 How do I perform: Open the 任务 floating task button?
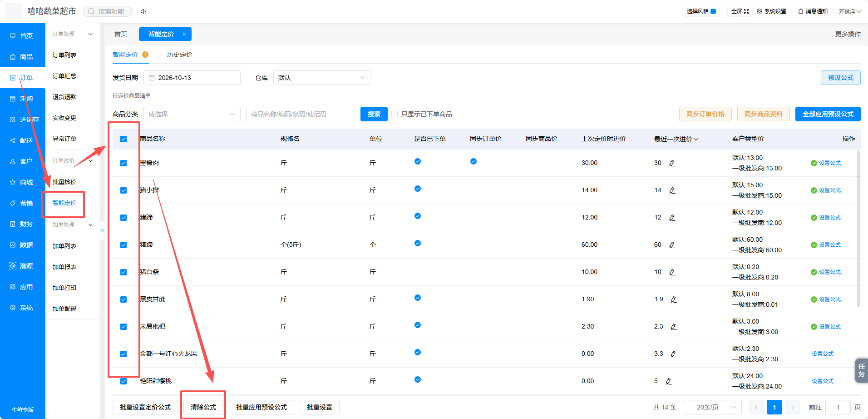pyautogui.click(x=861, y=370)
